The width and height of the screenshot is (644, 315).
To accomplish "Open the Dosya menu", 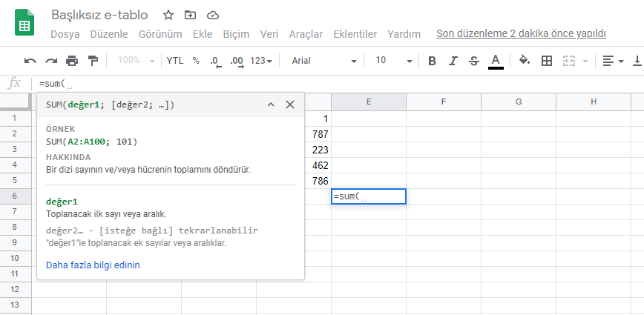I will (x=65, y=34).
